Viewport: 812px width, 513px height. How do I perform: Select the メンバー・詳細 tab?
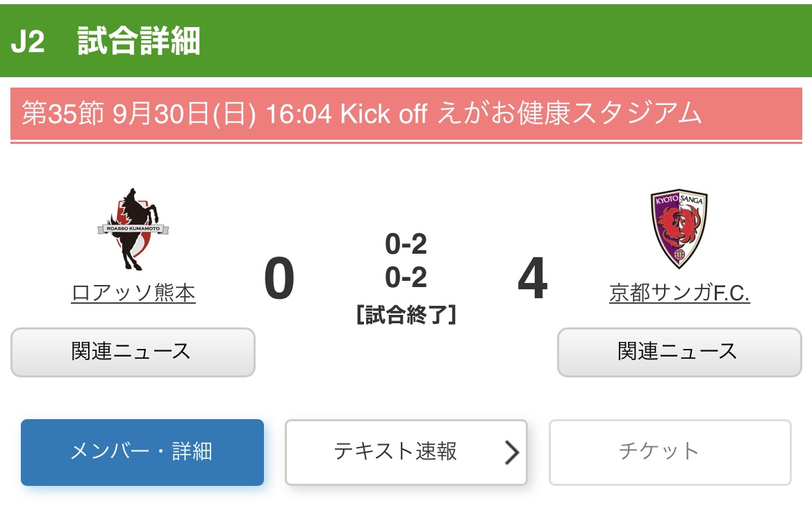(x=142, y=452)
